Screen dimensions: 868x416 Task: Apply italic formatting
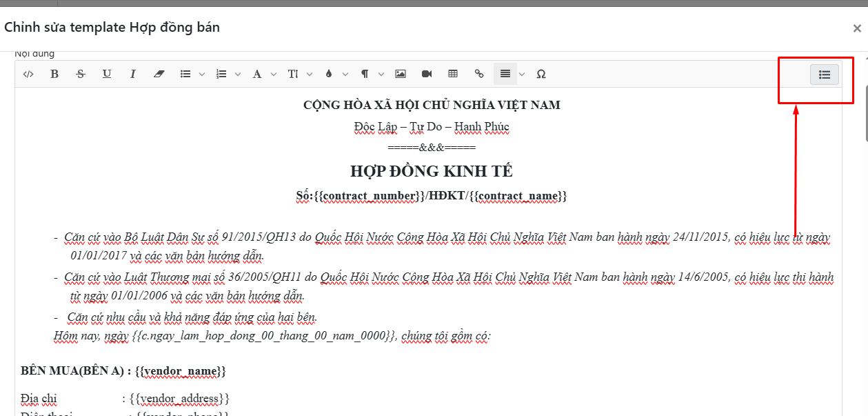[x=133, y=74]
